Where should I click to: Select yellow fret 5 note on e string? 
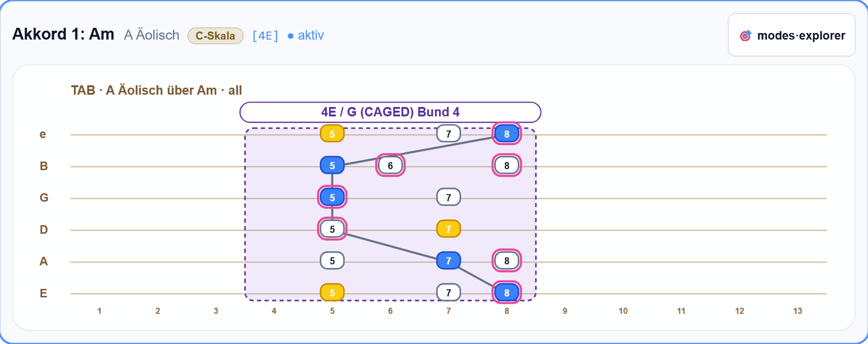[332, 134]
